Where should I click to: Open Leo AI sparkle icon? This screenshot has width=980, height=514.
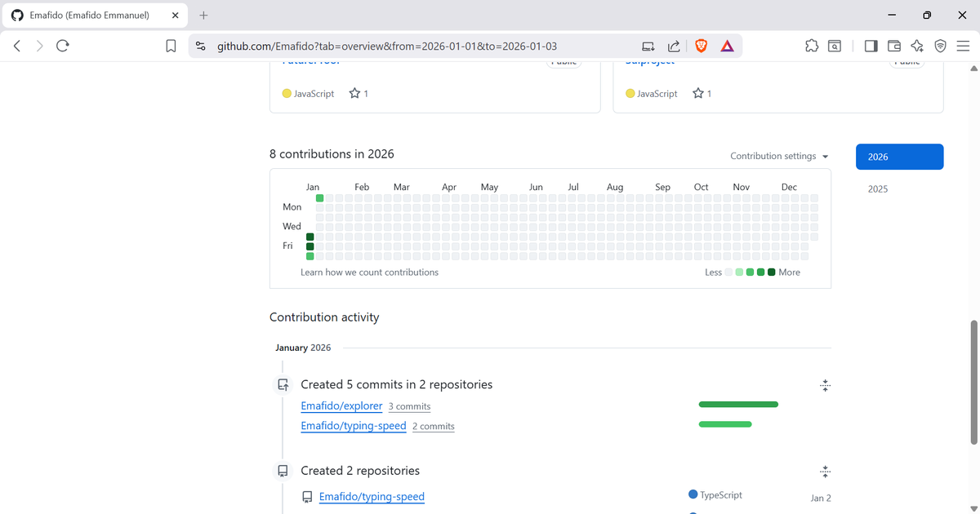(x=917, y=47)
